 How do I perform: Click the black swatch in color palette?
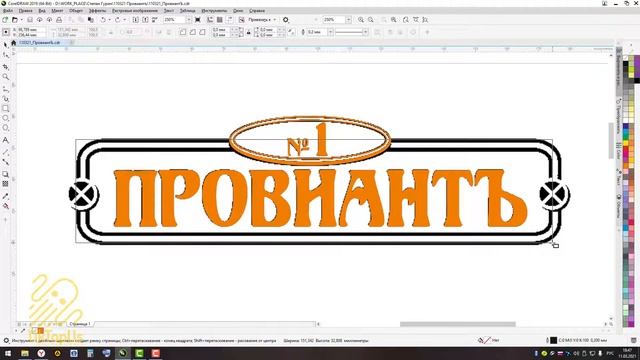[625, 64]
